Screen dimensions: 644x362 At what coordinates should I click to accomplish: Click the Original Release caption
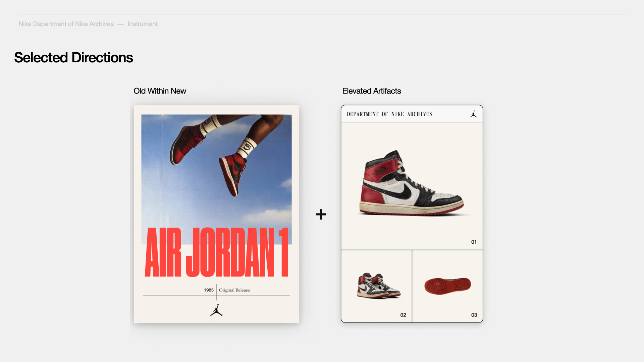[234, 290]
